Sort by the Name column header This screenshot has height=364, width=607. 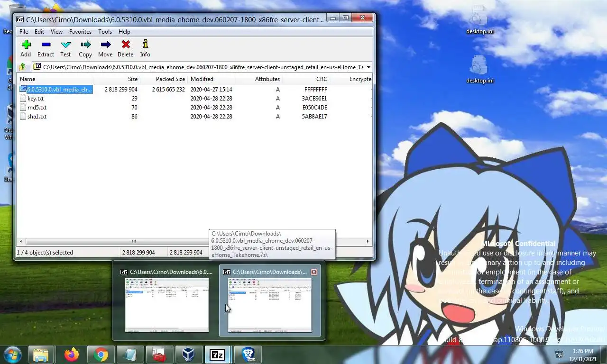[x=55, y=79]
